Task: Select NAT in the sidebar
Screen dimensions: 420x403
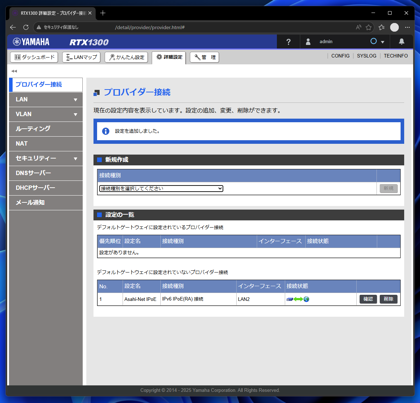Action: tap(46, 144)
